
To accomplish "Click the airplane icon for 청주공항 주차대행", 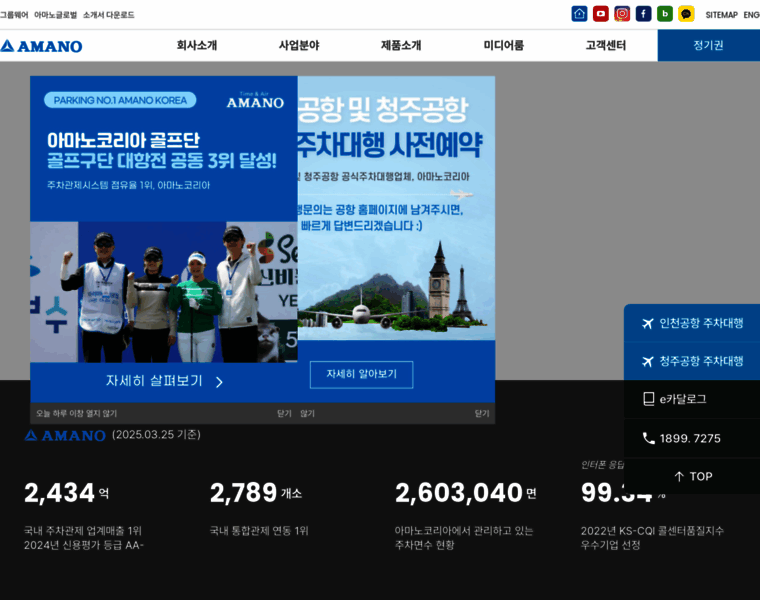I will tap(648, 362).
